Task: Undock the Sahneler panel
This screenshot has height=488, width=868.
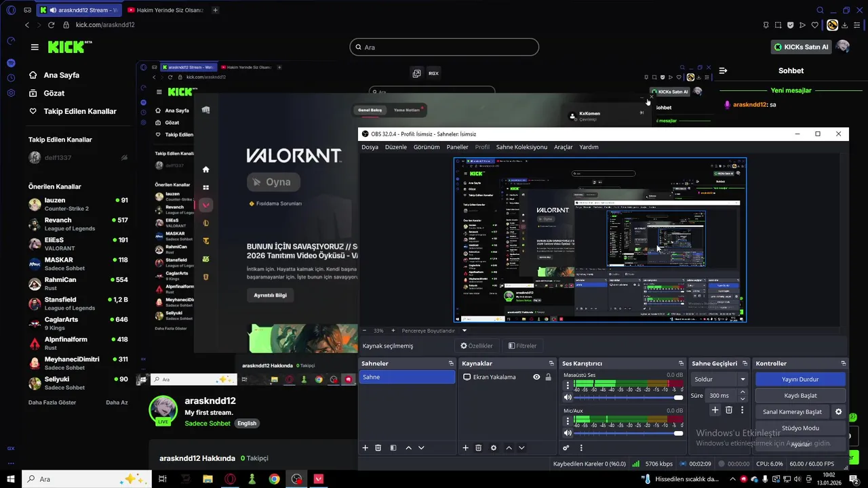Action: click(451, 364)
